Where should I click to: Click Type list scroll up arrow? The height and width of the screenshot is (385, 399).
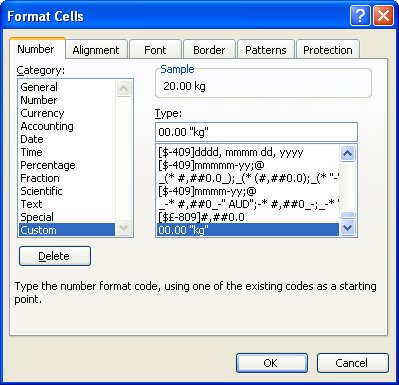348,154
